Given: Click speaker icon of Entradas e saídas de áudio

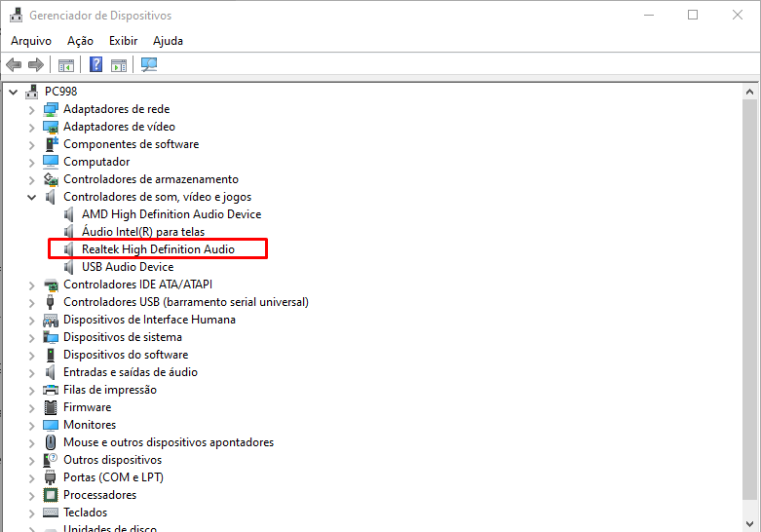Looking at the screenshot, I should (50, 372).
